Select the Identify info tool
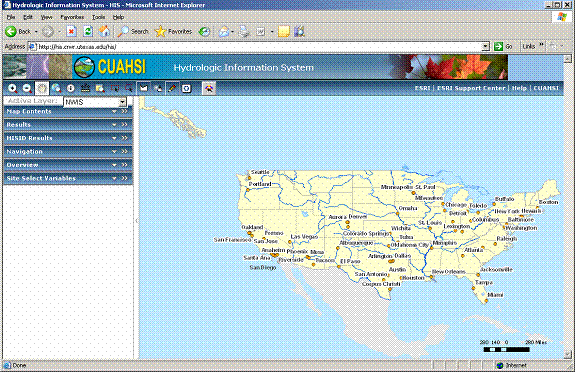The image size is (576, 373). tap(71, 88)
